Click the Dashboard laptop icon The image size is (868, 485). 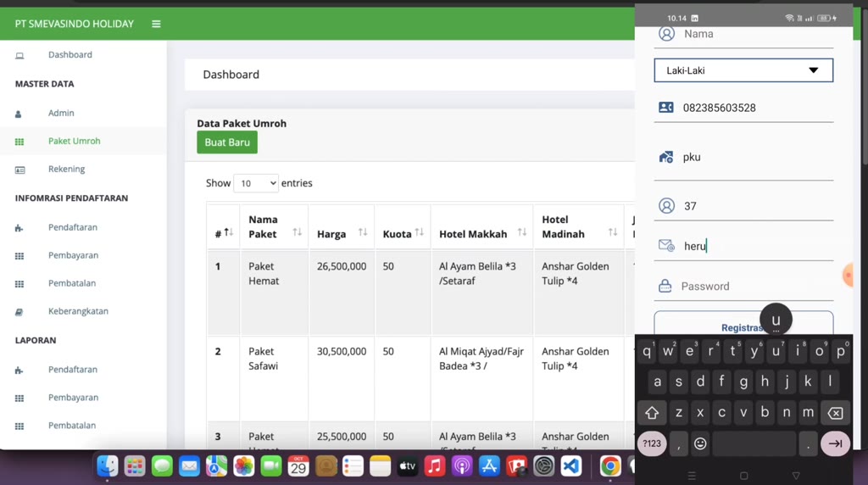[19, 56]
